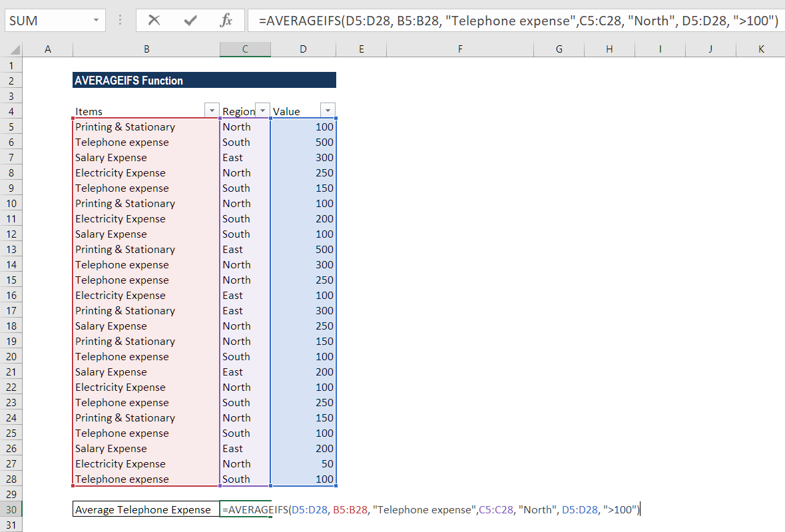Screen dimensions: 785x532
Task: Click the Cancel (X) icon in formula bar
Action: 154,20
